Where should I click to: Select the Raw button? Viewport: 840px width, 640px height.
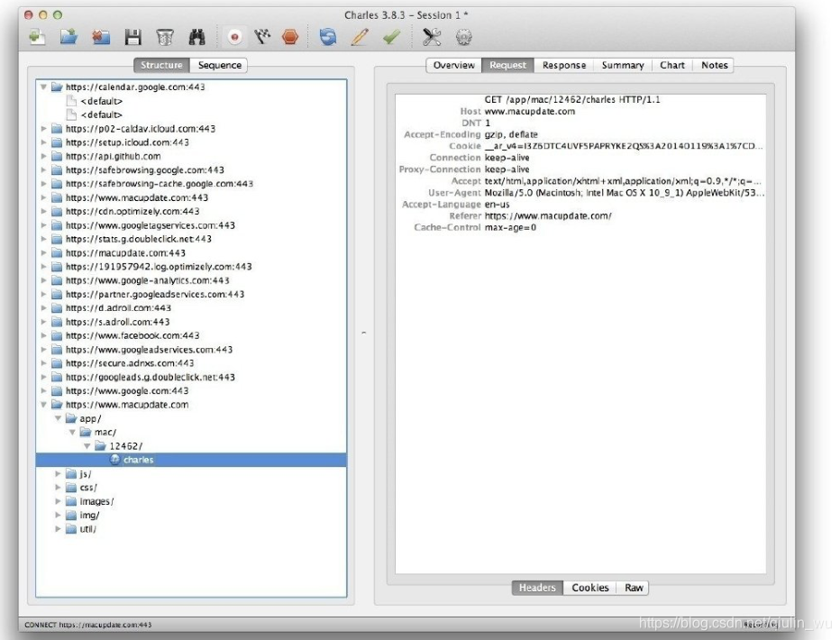634,588
